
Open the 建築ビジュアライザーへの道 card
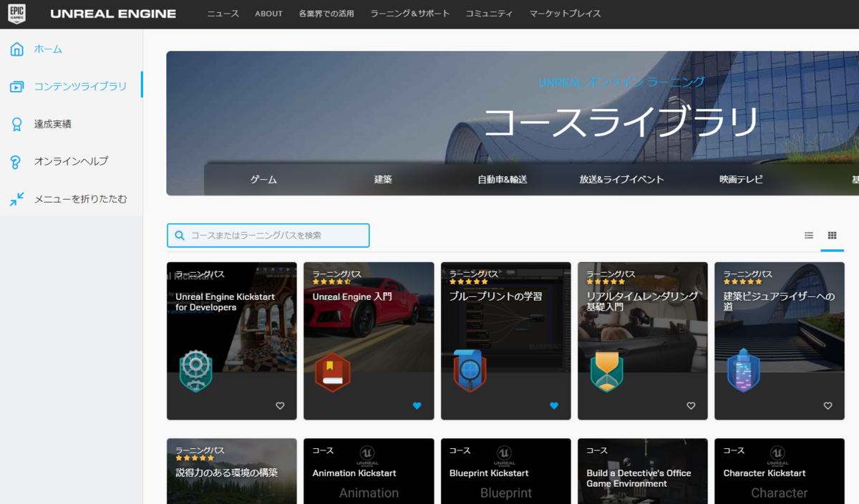coord(780,341)
